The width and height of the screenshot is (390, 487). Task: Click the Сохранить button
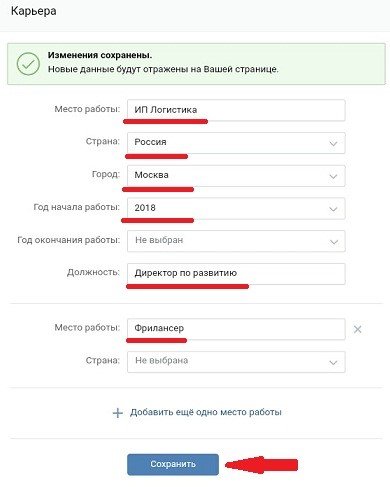(173, 464)
